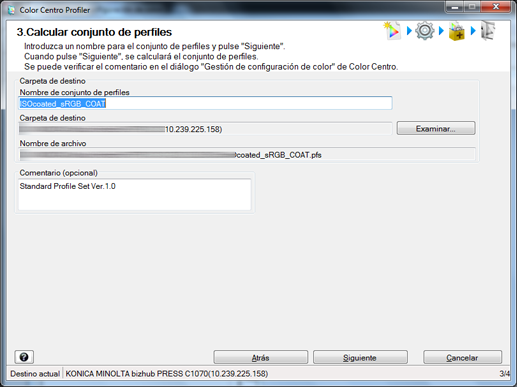Click the 3/4 page indicator

tap(504, 374)
